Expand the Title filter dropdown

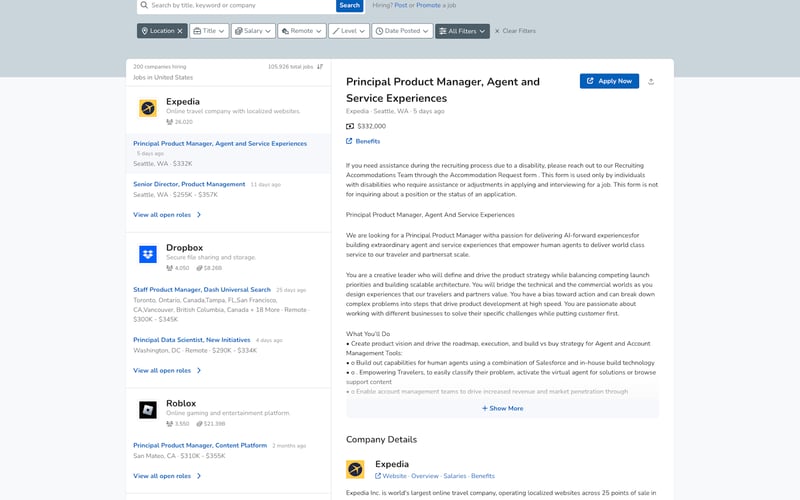coord(209,31)
